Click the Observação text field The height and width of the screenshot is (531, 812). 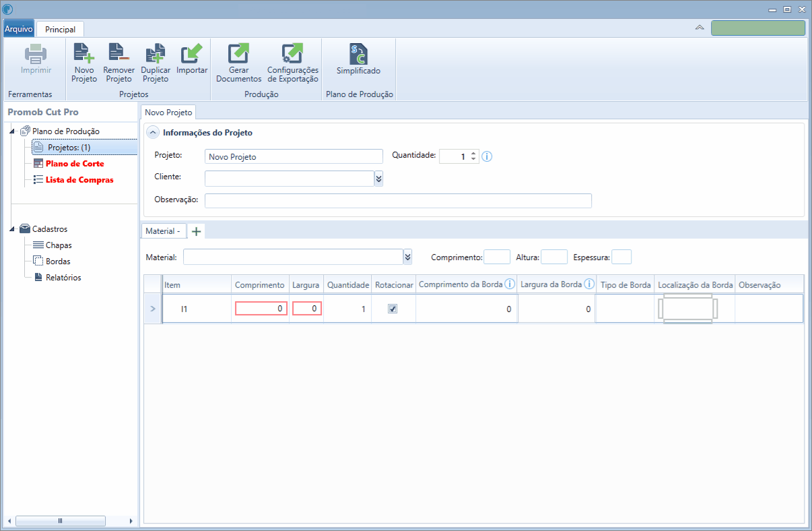click(398, 201)
